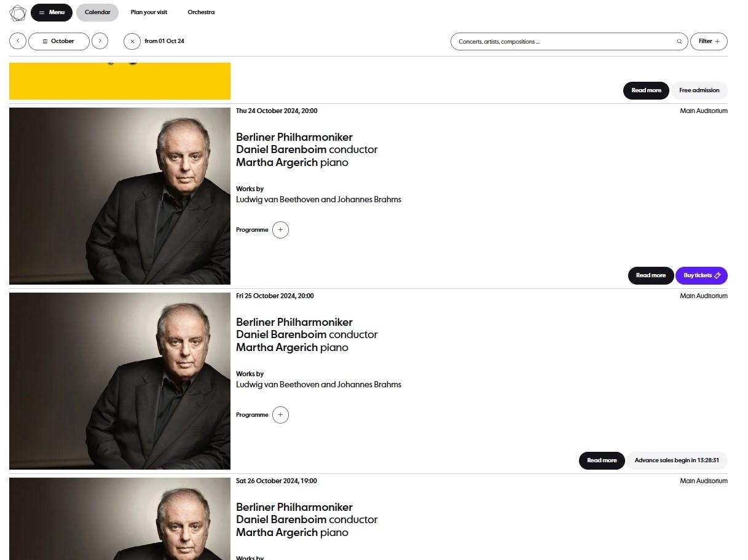
Task: Focus the concerts, artists, compositions search field
Action: [565, 42]
